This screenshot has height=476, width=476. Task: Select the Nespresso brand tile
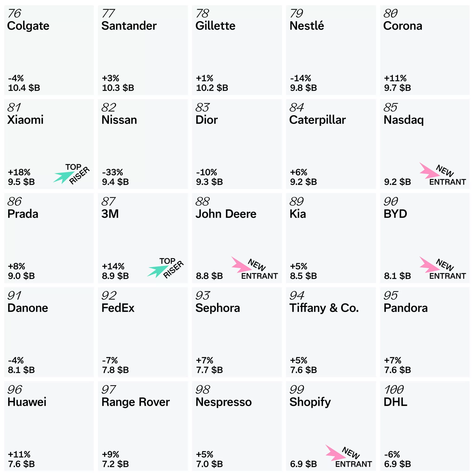pyautogui.click(x=237, y=426)
